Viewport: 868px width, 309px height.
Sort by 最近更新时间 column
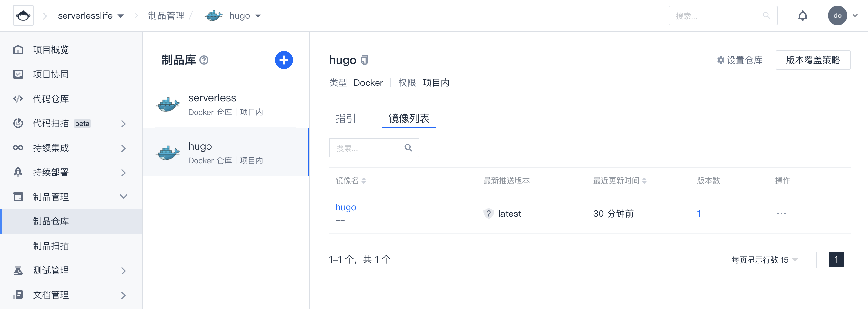pyautogui.click(x=644, y=181)
